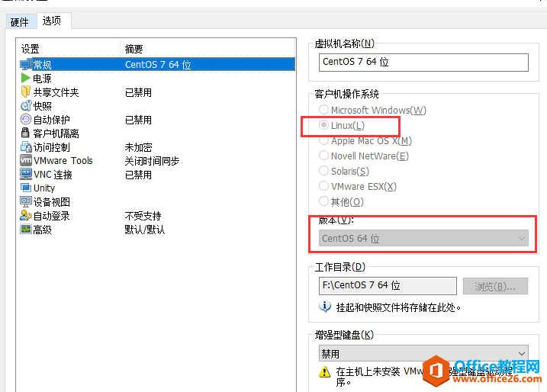The width and height of the screenshot is (547, 392).
Task: Click the green 电源 power icon
Action: (25, 78)
